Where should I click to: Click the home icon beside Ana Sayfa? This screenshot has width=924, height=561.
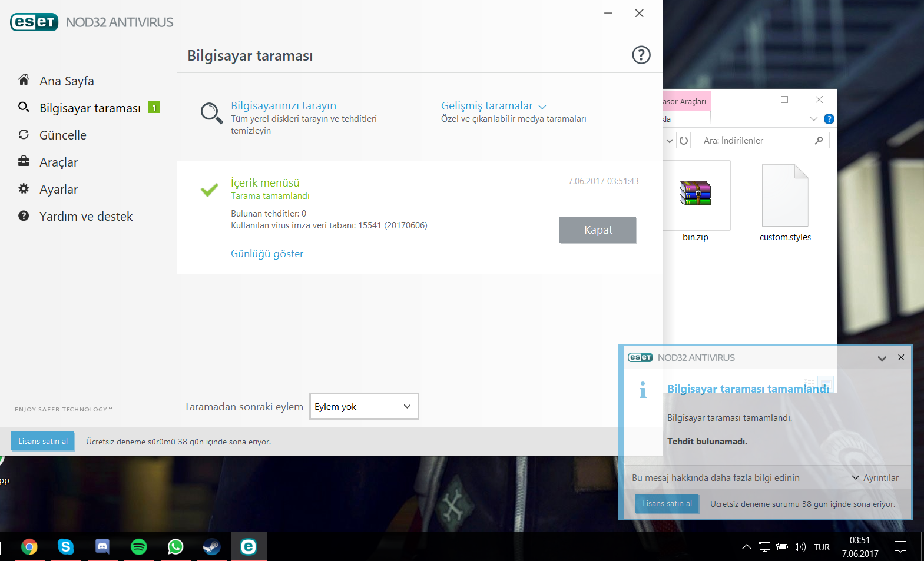(24, 79)
